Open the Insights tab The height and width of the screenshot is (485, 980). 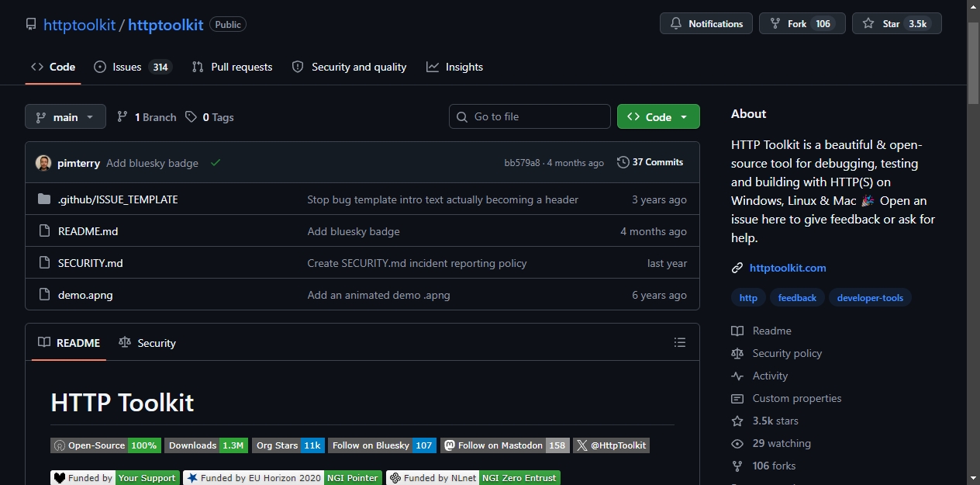454,67
